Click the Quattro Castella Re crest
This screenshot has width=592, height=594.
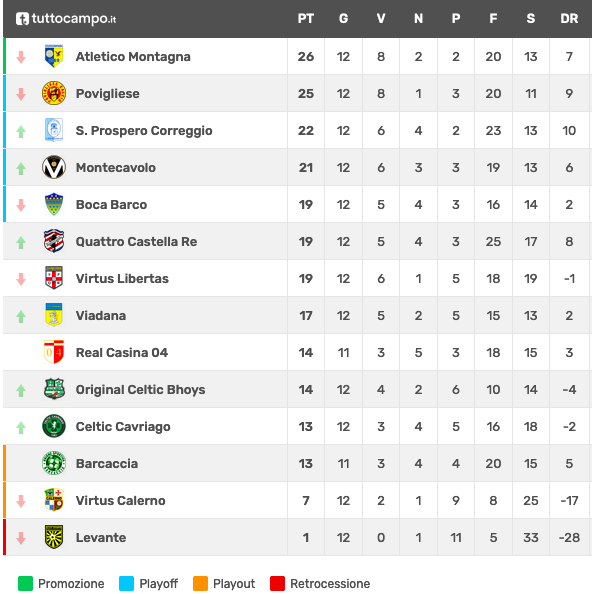tap(54, 241)
